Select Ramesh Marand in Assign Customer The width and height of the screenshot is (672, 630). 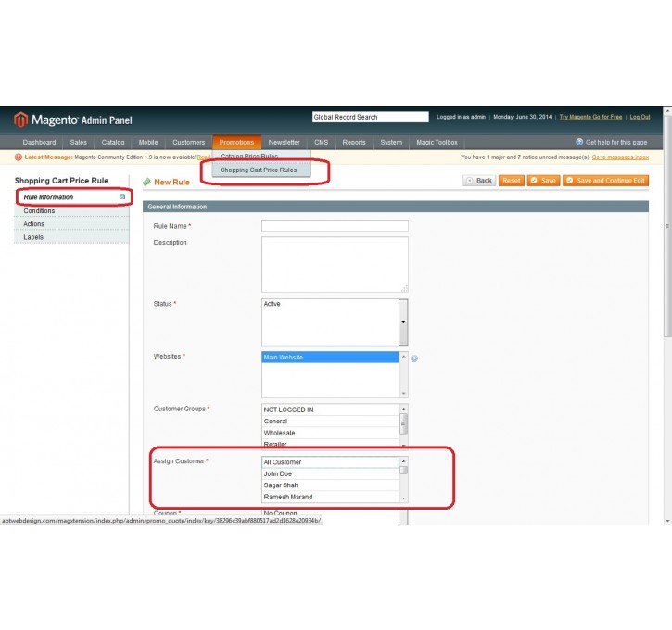coord(331,497)
